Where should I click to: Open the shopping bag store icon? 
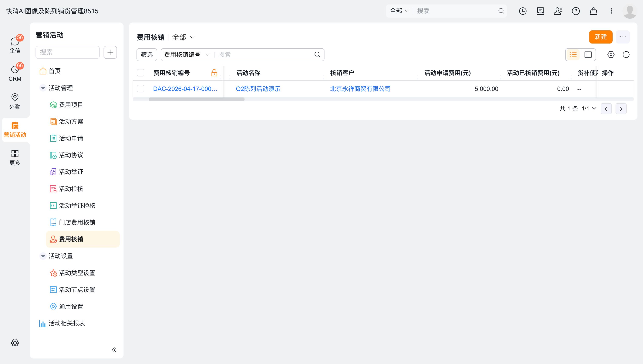[x=593, y=11]
